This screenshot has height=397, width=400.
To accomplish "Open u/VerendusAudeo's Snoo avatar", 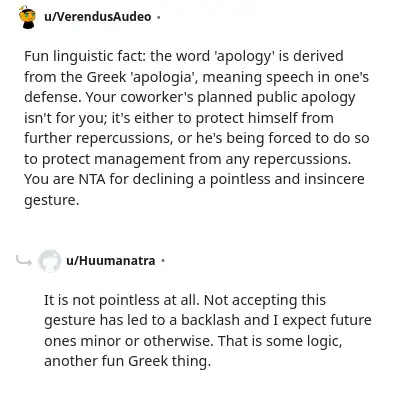I will pos(28,17).
